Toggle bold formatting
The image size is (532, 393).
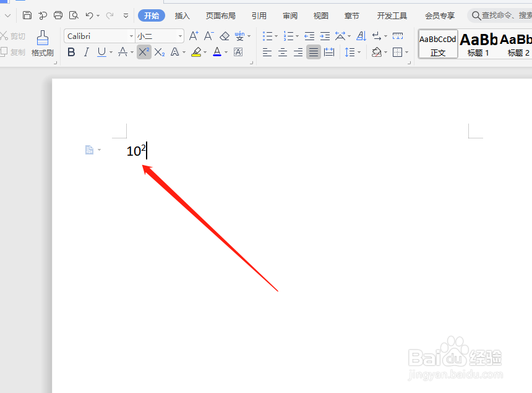tap(71, 52)
